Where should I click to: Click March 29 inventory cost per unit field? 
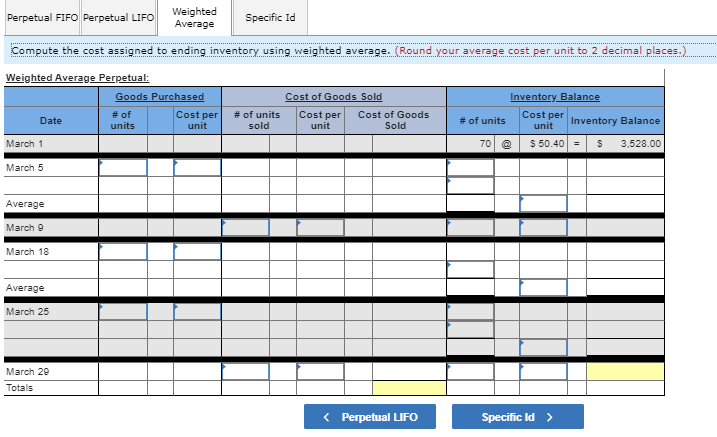[543, 372]
